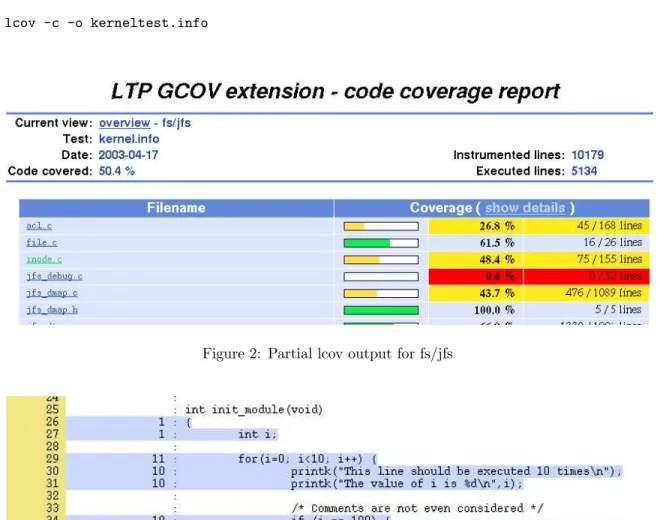
Task: Click the 'The value of i' printk line
Action: point(406,483)
